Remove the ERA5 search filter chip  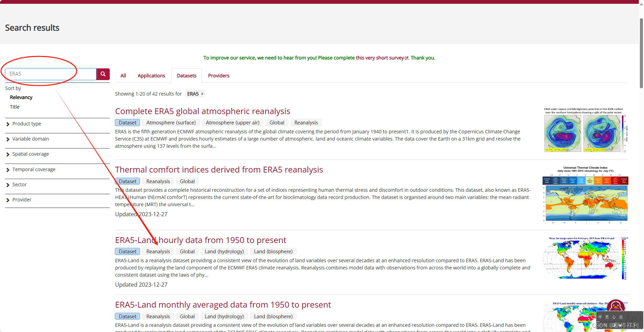pos(202,94)
